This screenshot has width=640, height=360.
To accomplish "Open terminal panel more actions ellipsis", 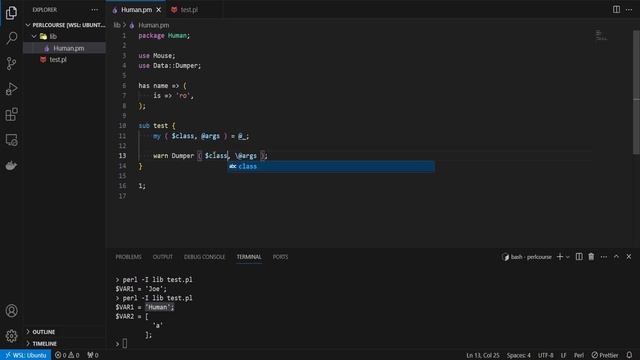I will (x=604, y=257).
